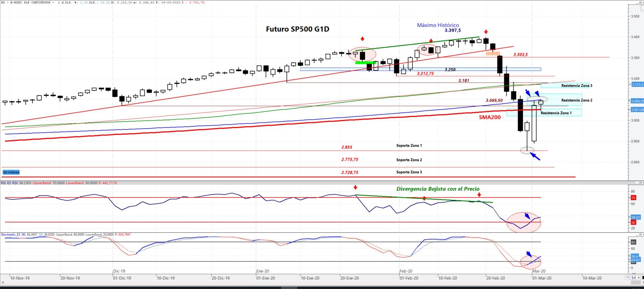644x289 pixels.
Task: Click the left scroll arrow of the time axis
Action: coord(3,282)
